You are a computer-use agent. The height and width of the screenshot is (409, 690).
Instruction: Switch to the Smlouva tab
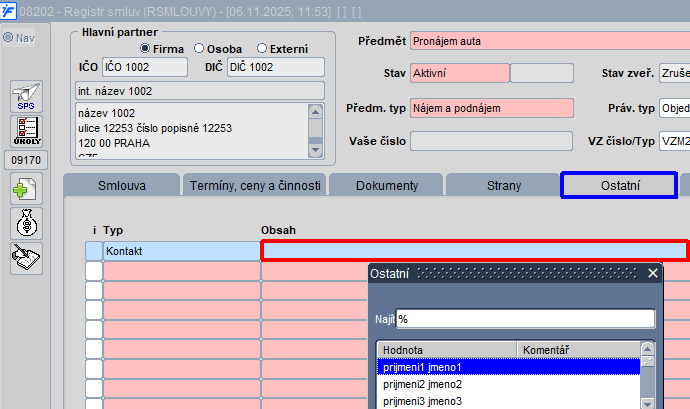[x=121, y=185]
